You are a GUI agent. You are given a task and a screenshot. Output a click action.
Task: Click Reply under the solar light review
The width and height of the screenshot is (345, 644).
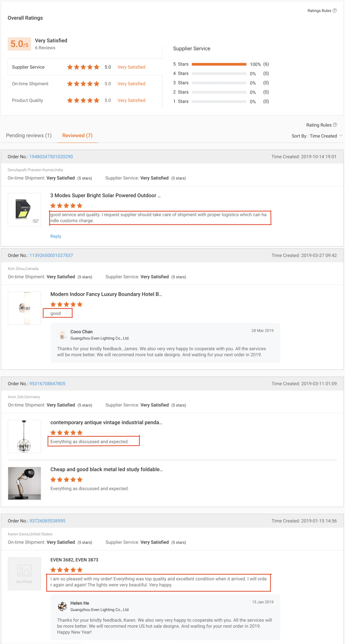(56, 236)
